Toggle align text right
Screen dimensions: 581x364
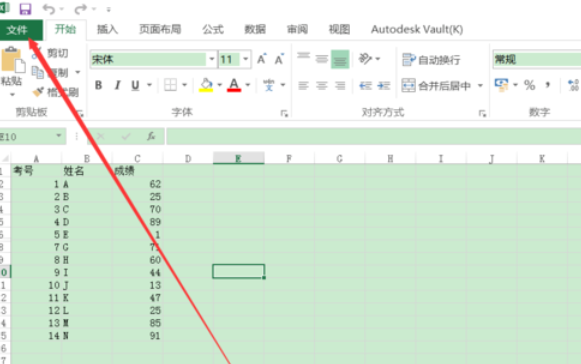(340, 86)
